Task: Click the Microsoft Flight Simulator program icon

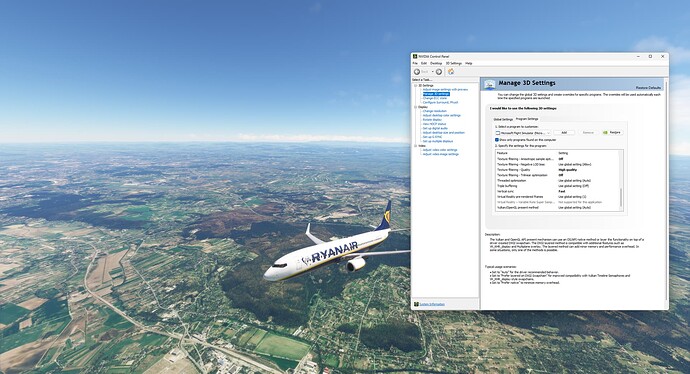Action: 498,132
